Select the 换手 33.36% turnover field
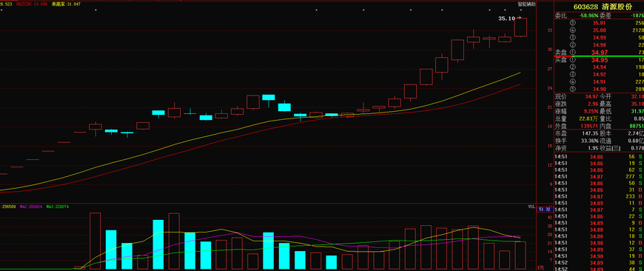The height and width of the screenshot is (271, 644). 577,141
